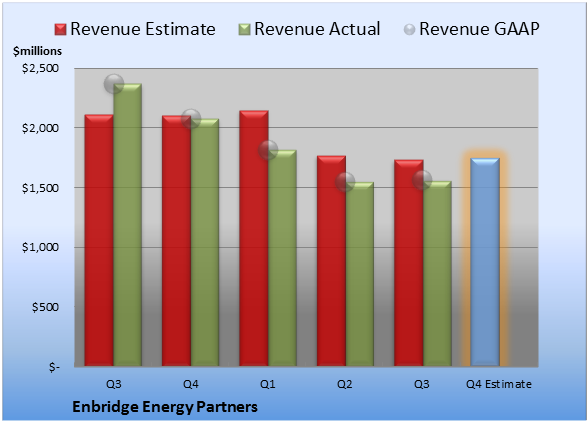Image resolution: width=588 pixels, height=422 pixels.
Task: Select the 'Revenue Actual' legend label
Action: 317,29
